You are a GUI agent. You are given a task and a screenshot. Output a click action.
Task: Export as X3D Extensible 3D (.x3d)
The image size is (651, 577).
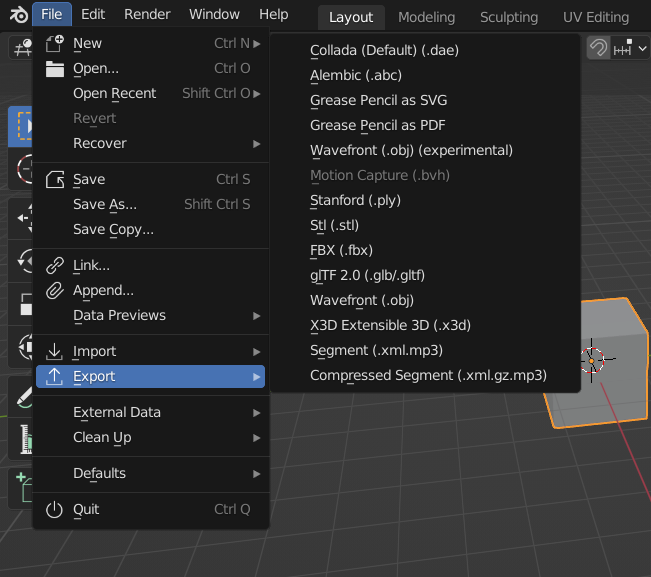pyautogui.click(x=425, y=325)
